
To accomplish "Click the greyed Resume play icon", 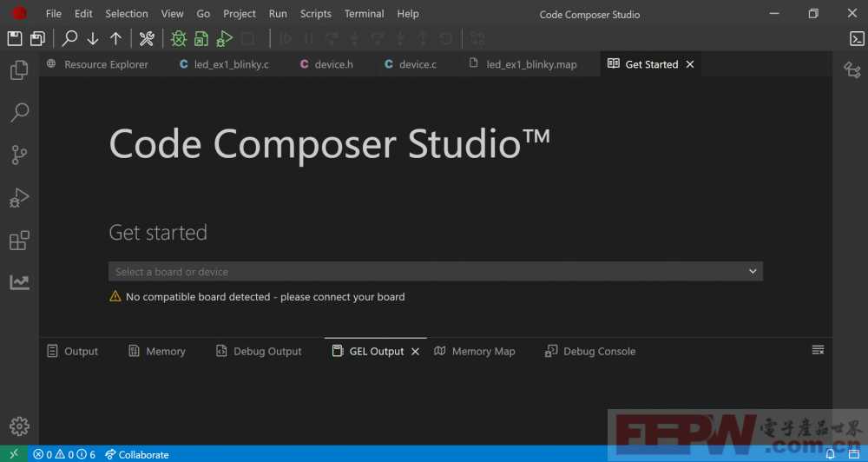I will click(286, 38).
